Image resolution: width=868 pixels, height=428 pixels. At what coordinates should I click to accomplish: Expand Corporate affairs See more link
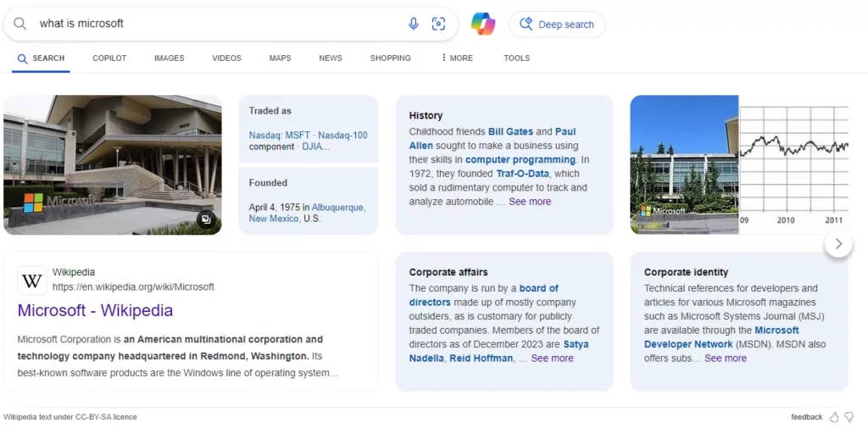[552, 359]
